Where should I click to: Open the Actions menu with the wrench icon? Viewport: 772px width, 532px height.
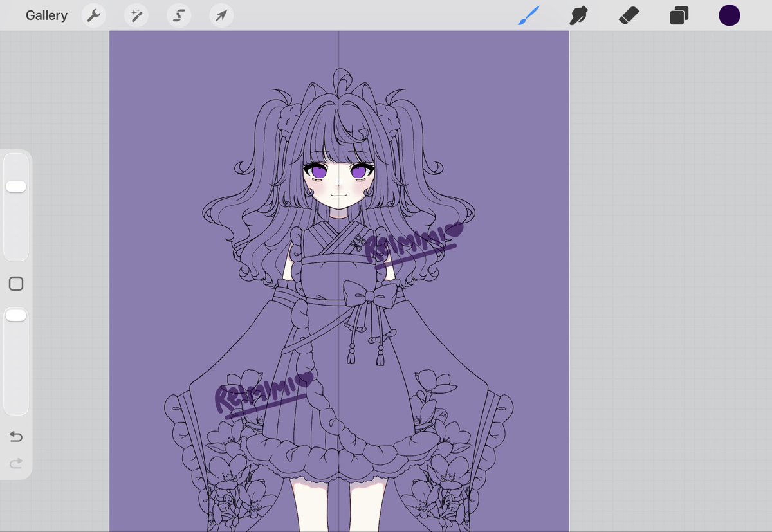tap(93, 15)
